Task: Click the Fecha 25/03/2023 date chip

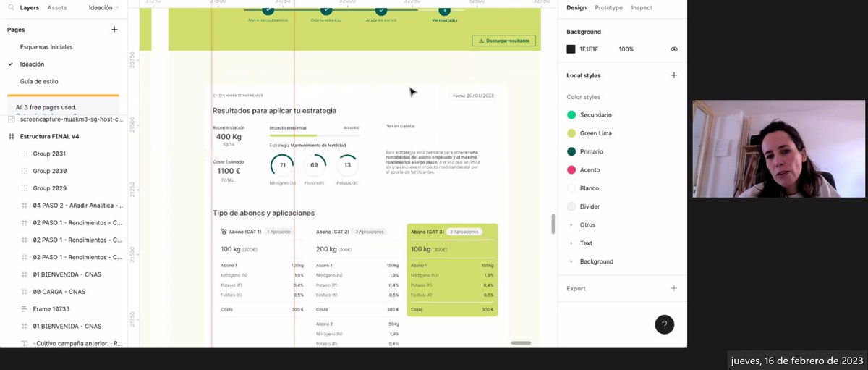Action: point(473,96)
